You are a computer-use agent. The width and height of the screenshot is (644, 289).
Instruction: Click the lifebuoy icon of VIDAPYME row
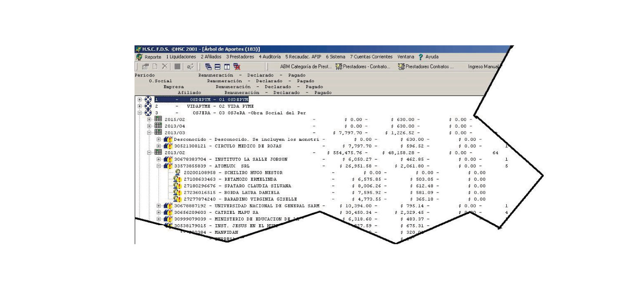(x=148, y=106)
